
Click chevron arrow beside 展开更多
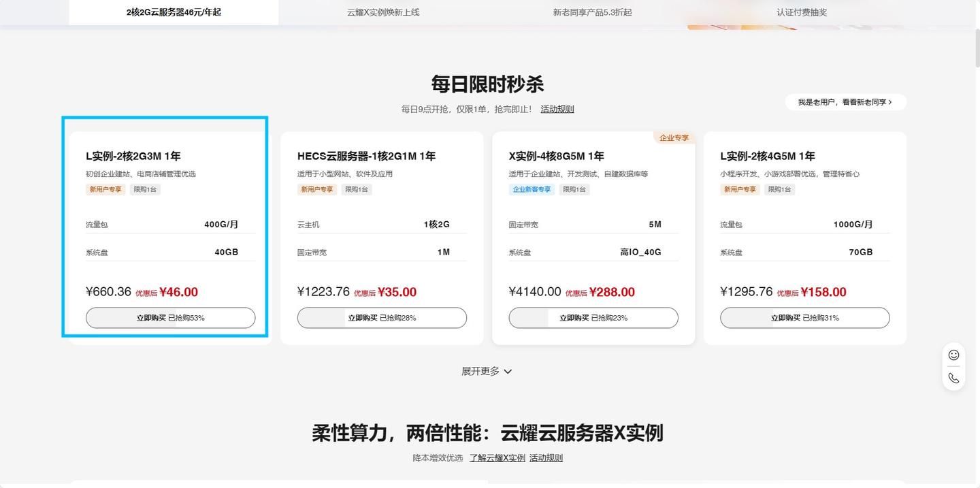click(x=508, y=372)
